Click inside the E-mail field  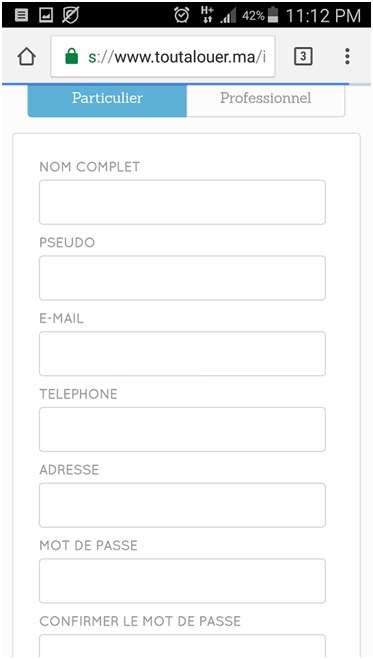point(182,353)
